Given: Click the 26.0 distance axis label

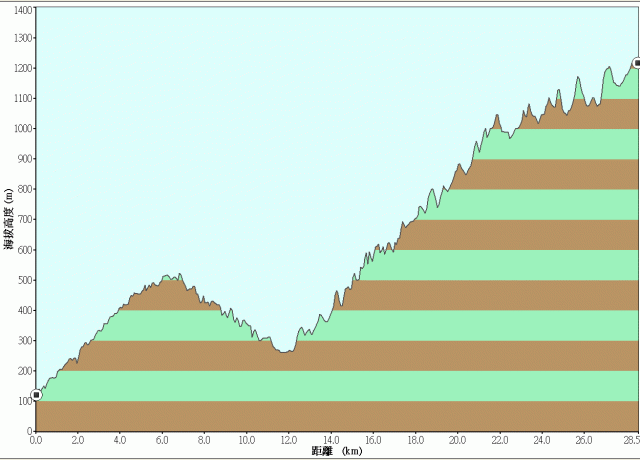Looking at the screenshot, I should (x=584, y=440).
